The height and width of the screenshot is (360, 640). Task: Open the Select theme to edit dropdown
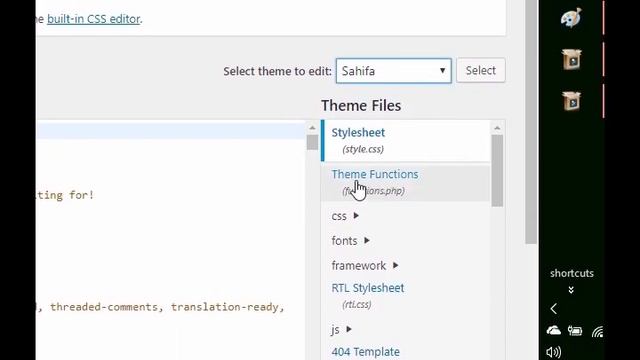pyautogui.click(x=393, y=71)
